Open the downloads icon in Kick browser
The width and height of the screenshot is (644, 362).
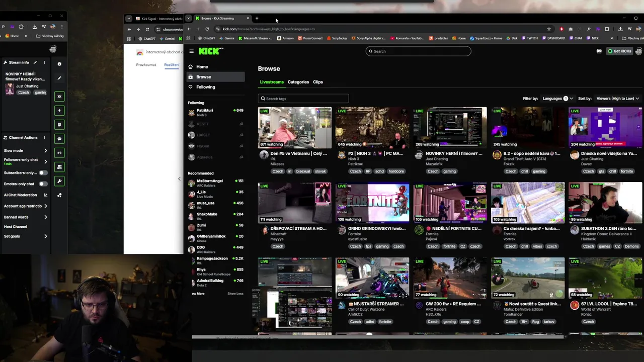point(620,29)
